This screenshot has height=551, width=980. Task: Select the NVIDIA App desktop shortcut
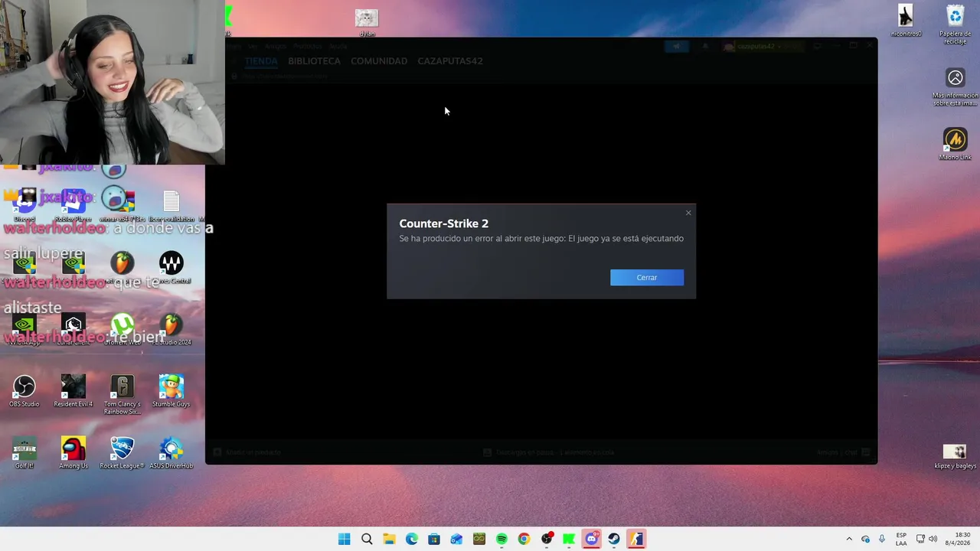coord(24,329)
